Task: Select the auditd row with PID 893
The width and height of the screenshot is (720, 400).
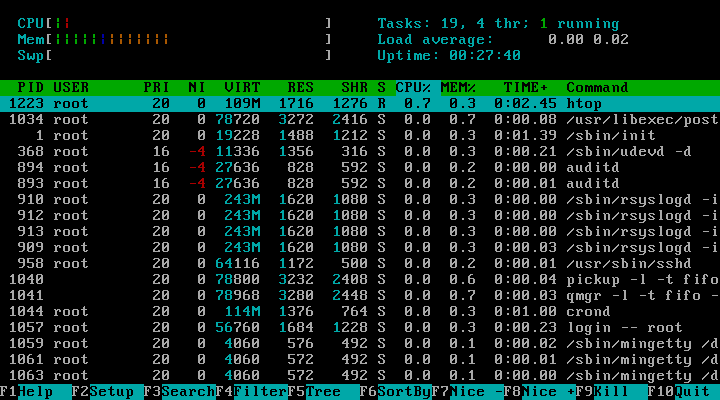Action: click(x=360, y=183)
